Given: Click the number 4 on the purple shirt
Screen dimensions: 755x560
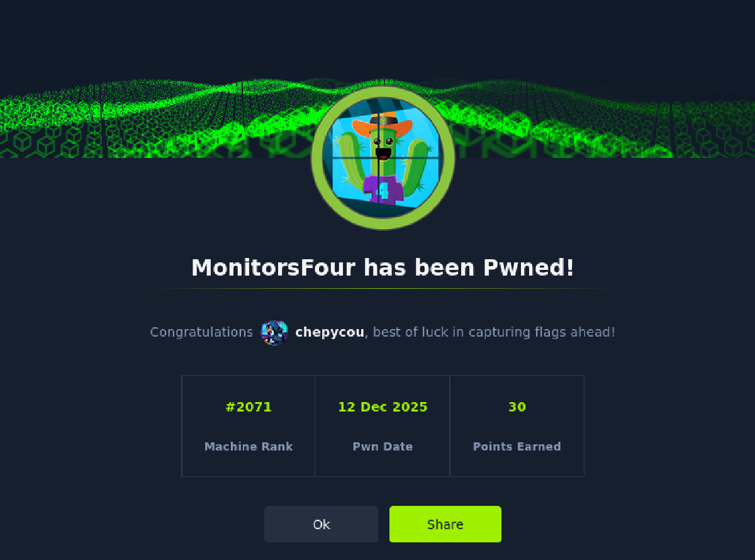Looking at the screenshot, I should tap(383, 191).
